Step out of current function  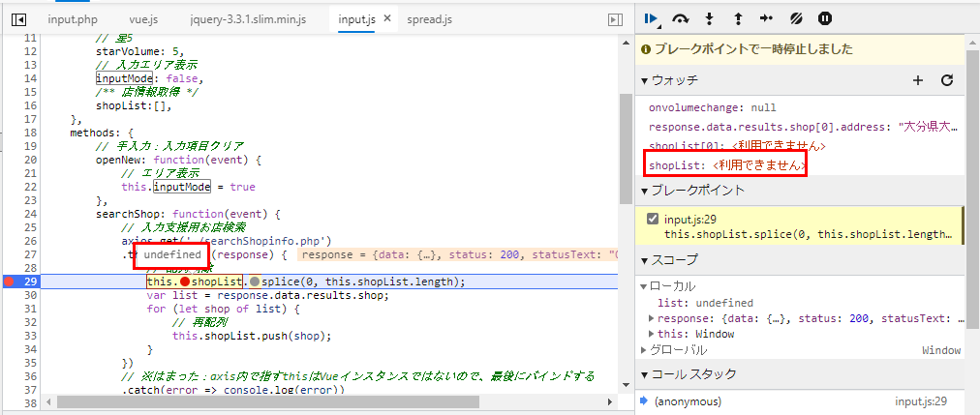(738, 17)
